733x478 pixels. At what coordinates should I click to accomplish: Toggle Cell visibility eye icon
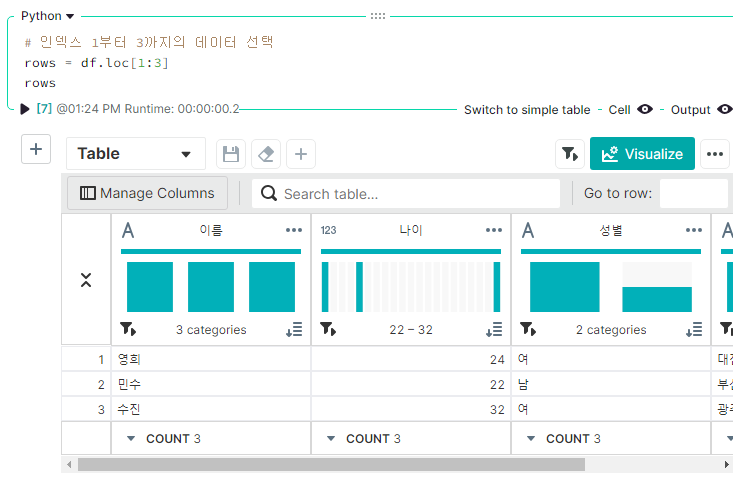coord(645,109)
